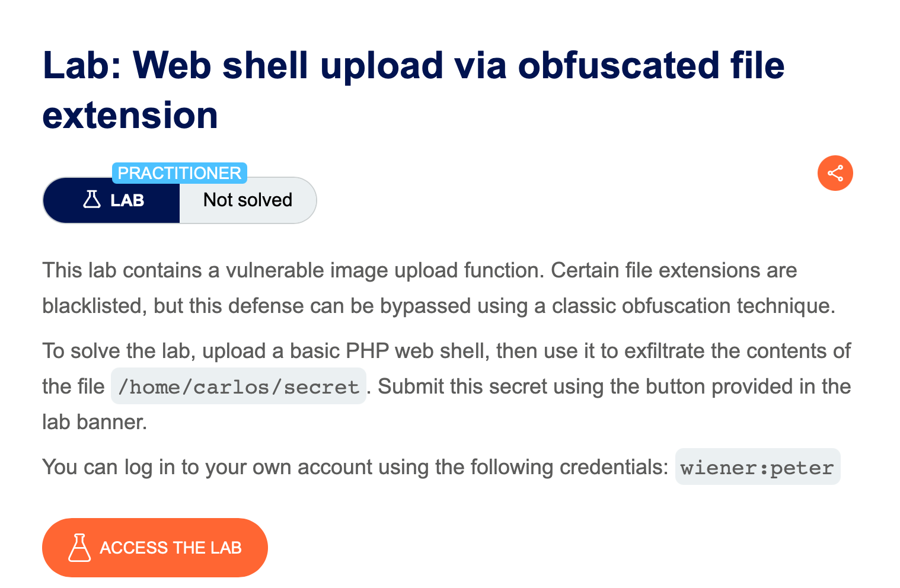Click the Web shell upload lab title
The width and height of the screenshot is (900, 588).
click(x=413, y=65)
